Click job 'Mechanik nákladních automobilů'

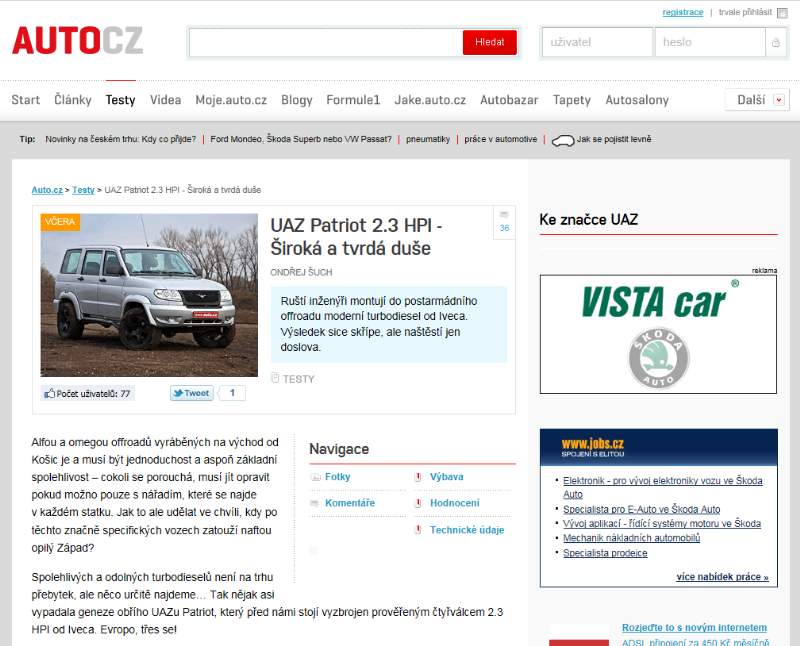tap(632, 538)
